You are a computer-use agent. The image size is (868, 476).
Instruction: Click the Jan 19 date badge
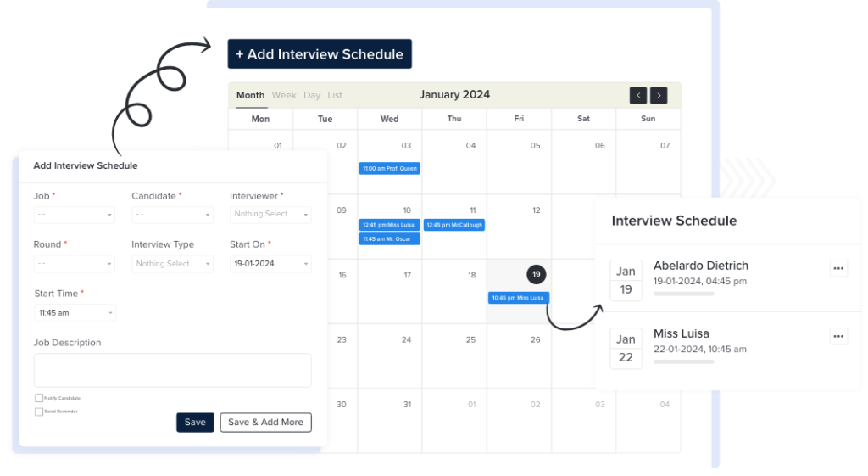(x=626, y=280)
